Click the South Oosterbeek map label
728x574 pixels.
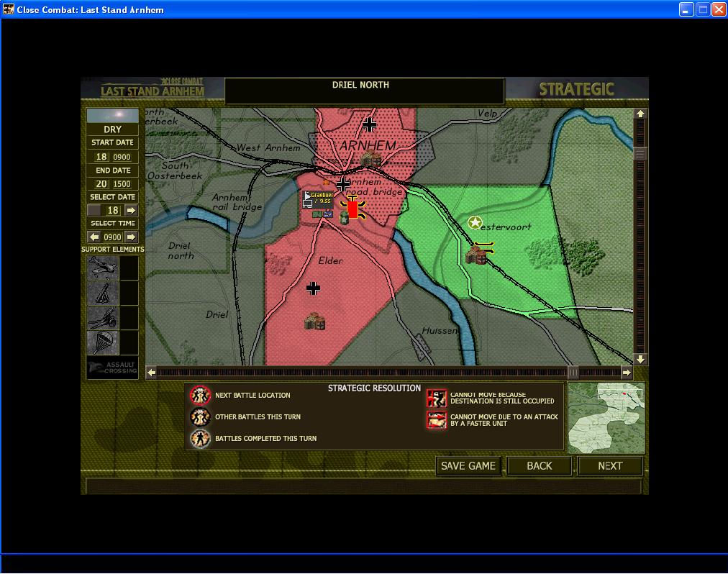point(175,170)
